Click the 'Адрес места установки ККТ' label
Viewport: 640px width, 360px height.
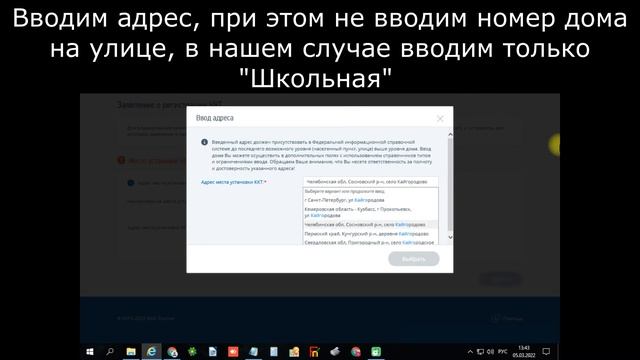[233, 182]
